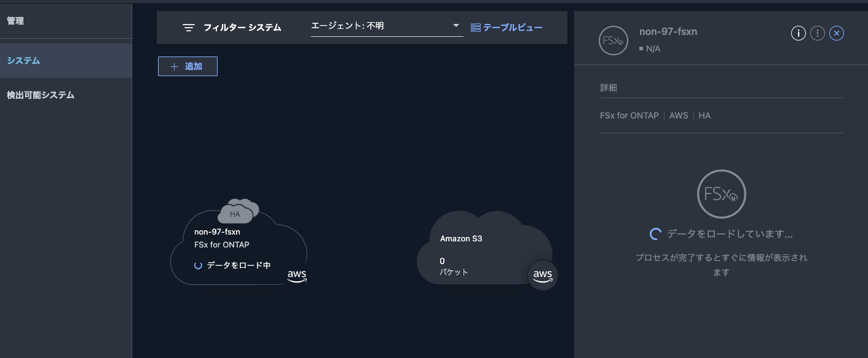This screenshot has height=358, width=868.
Task: Click the データをロード中 spinner on canvas
Action: (198, 265)
